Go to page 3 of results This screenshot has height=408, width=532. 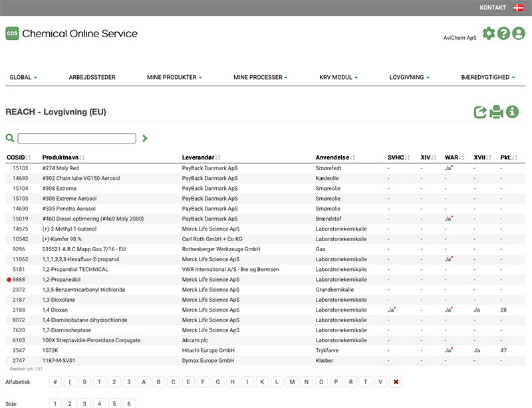coord(85,403)
